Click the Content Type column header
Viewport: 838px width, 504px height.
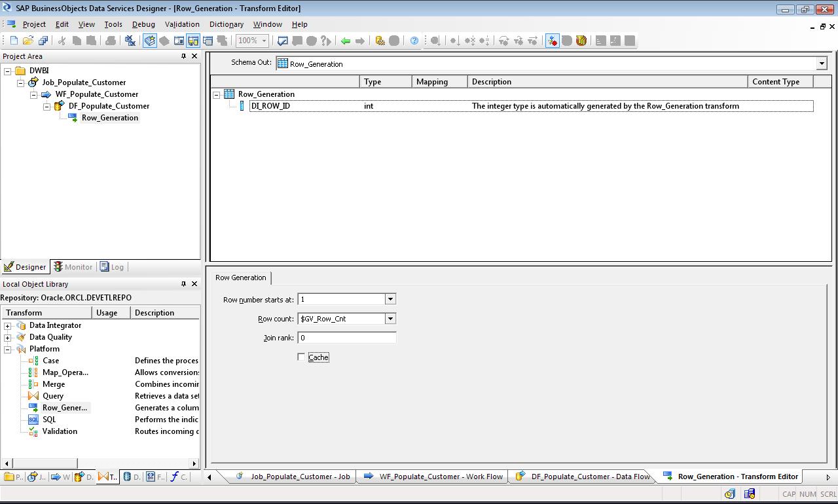(780, 82)
